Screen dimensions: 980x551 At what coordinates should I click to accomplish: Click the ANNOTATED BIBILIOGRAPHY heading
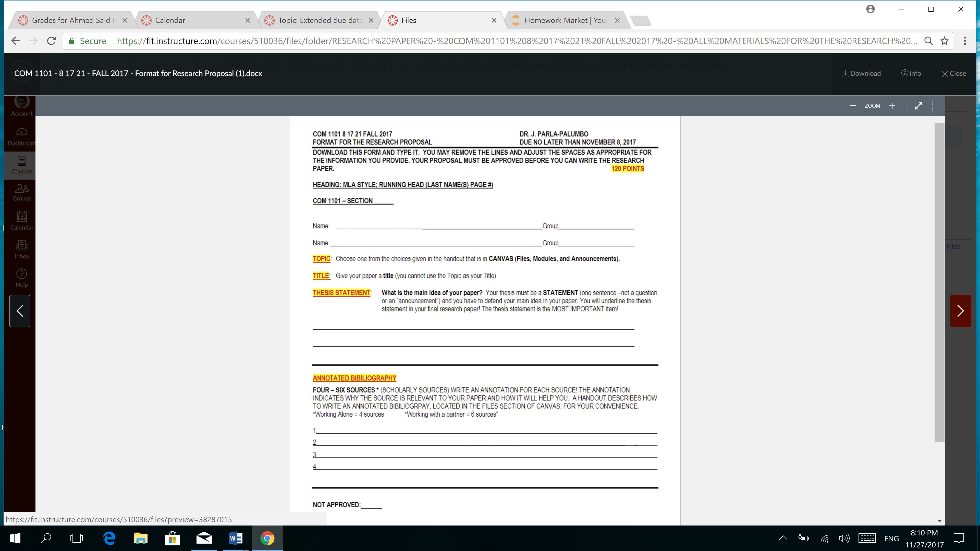(x=354, y=378)
